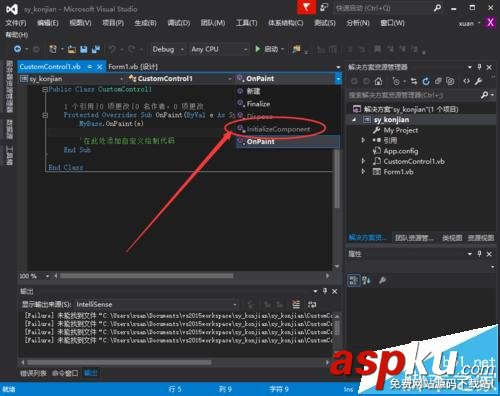Start debugging with green play button

(x=258, y=49)
